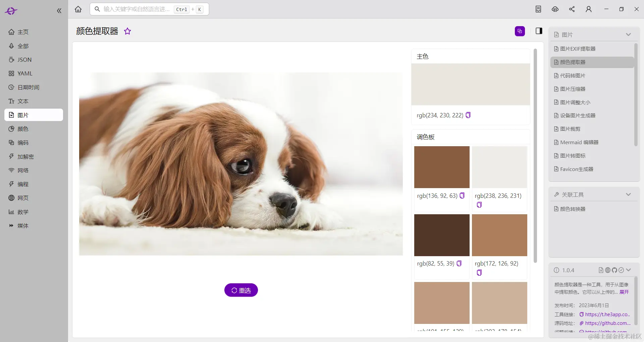Select the 颜色 category
644x342 pixels.
click(x=34, y=129)
